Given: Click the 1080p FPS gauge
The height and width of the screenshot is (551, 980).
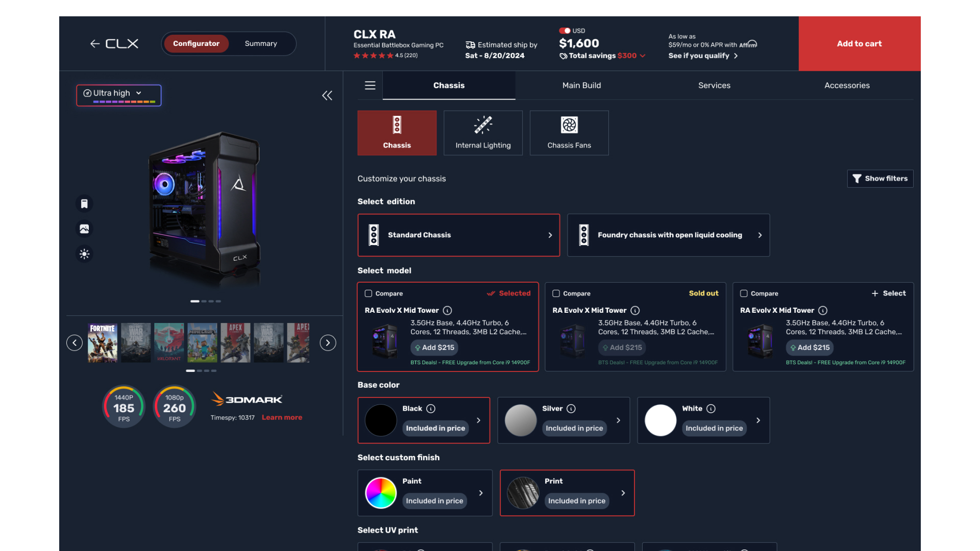Looking at the screenshot, I should (175, 407).
